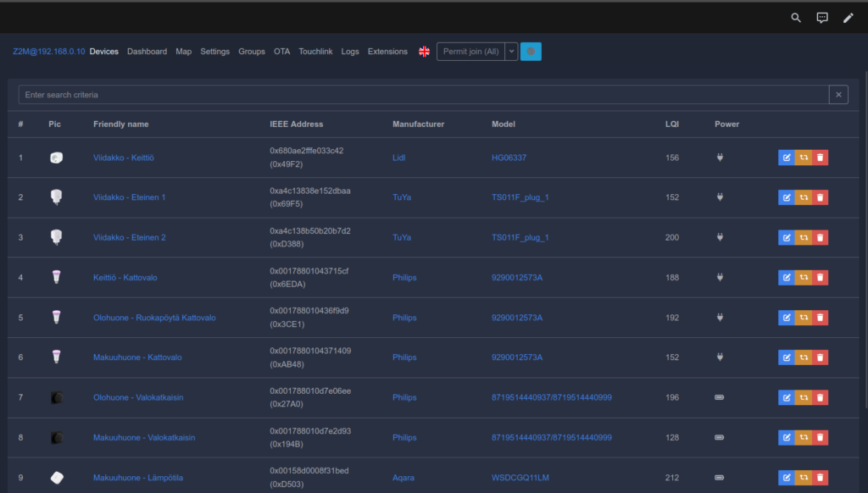Open the comments bubble icon in the top bar

(x=821, y=17)
